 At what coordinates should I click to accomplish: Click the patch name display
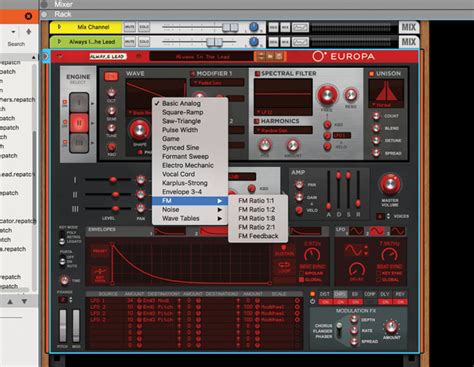click(202, 56)
